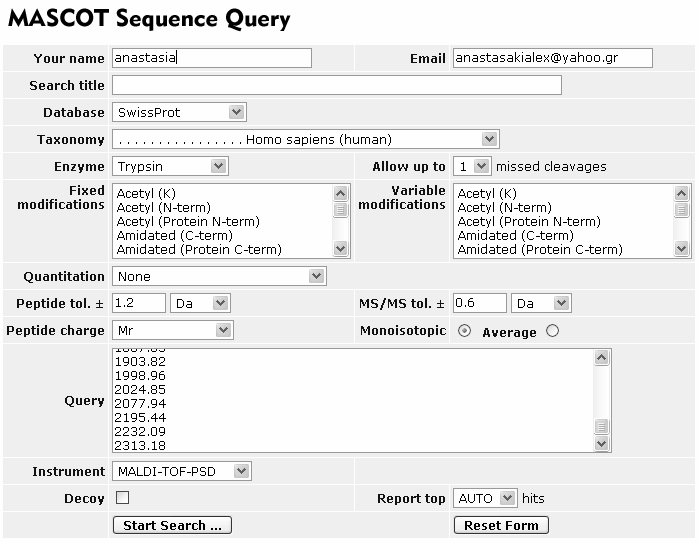
Task: Click Variable modifications scroll up arrow
Action: pos(682,193)
